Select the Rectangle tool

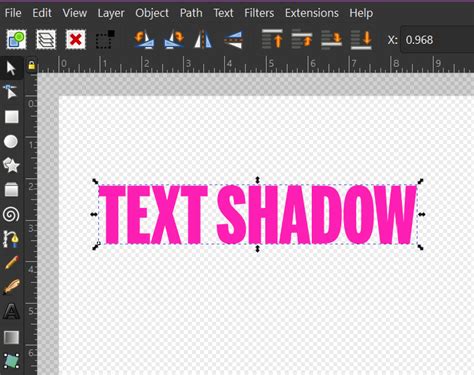11,117
